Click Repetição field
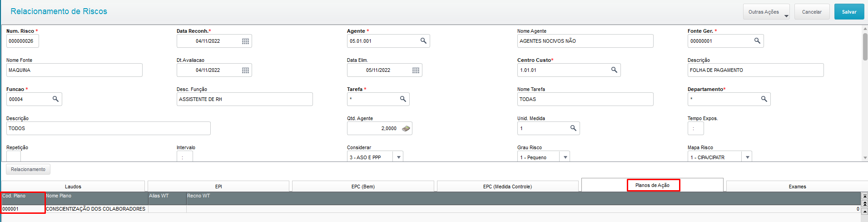This screenshot has width=868, height=222. coord(14,156)
